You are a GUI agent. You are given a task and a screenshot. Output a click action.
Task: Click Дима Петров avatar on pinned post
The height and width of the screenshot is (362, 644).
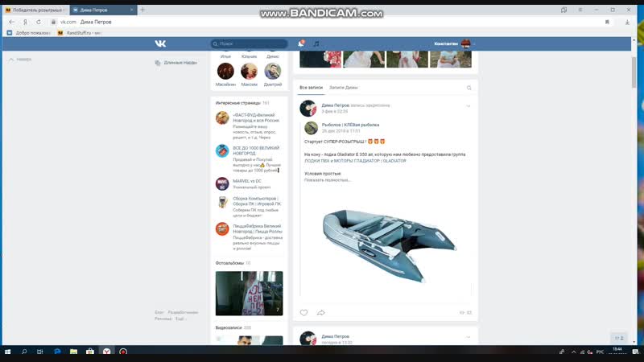308,109
